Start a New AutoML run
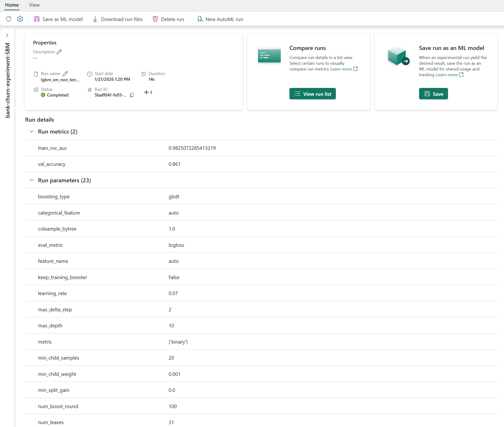The width and height of the screenshot is (504, 427). point(200,19)
